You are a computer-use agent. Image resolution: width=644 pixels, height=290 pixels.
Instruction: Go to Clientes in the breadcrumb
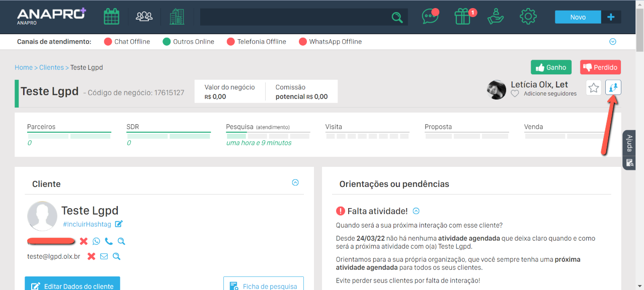point(51,67)
